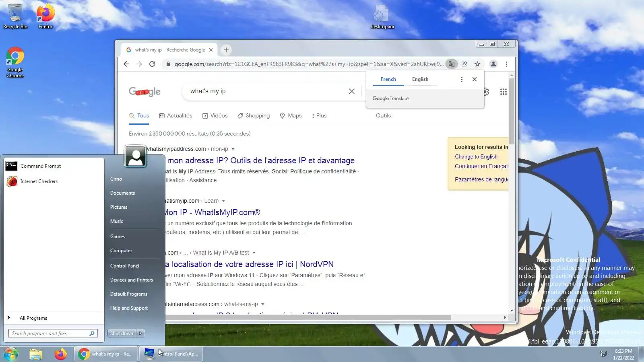
Task: Select French tab in Translate popup
Action: 388,79
